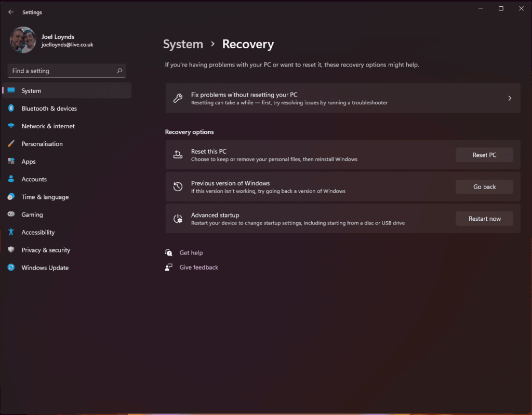Click the Reset this PC icon
The image size is (532, 415).
click(x=178, y=155)
